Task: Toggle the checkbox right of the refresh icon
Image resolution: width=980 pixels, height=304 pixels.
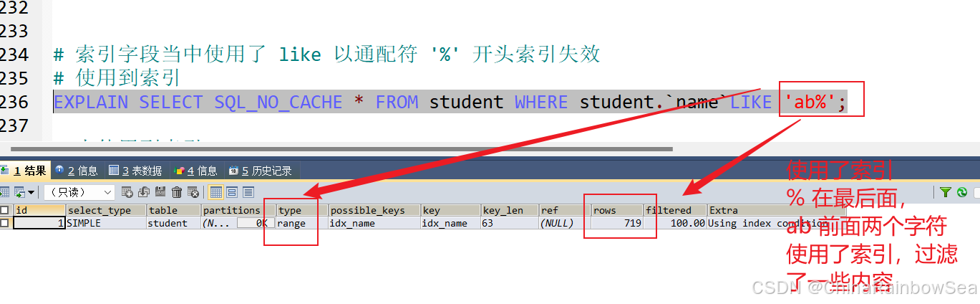Action: click(x=976, y=192)
